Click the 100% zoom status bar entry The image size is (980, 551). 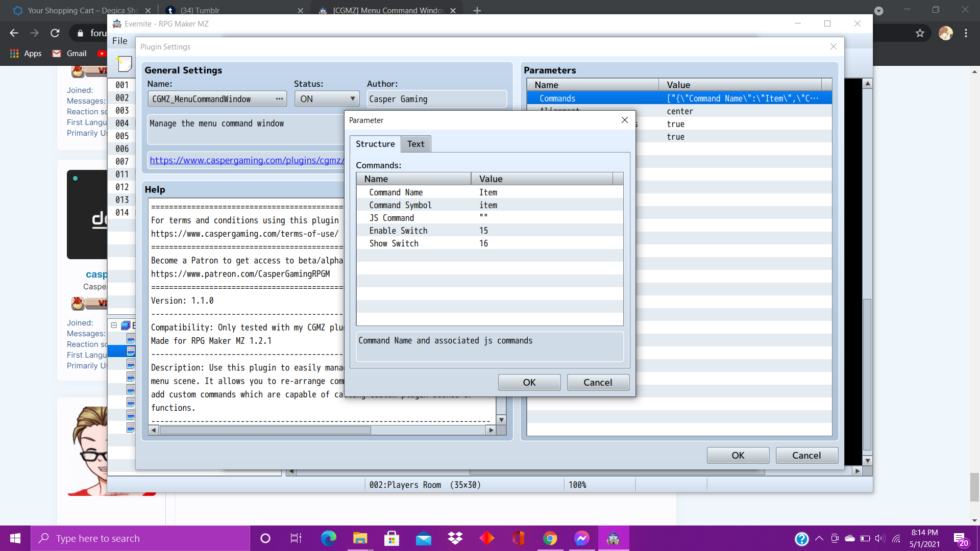(577, 485)
